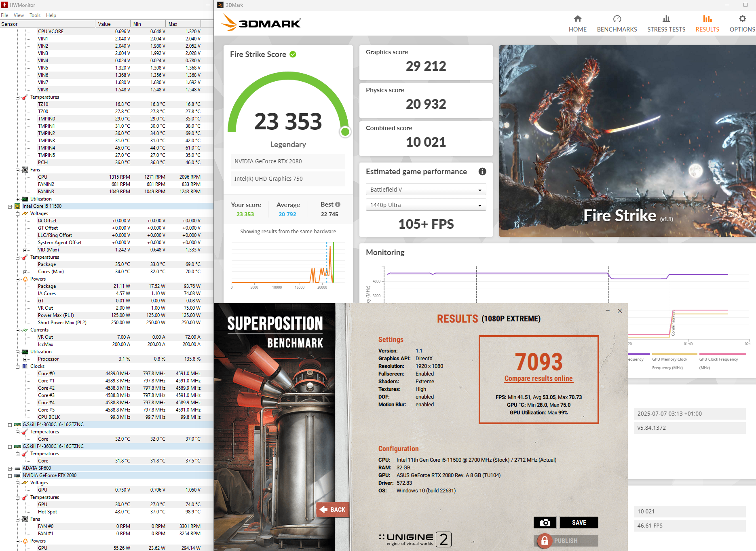Open the 1440p Ultra resolution dropdown
Image resolution: width=756 pixels, height=551 pixels.
pos(426,205)
